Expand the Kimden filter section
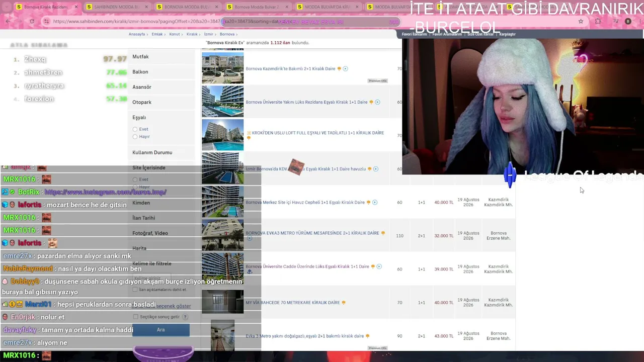This screenshot has height=362, width=644. (161, 203)
